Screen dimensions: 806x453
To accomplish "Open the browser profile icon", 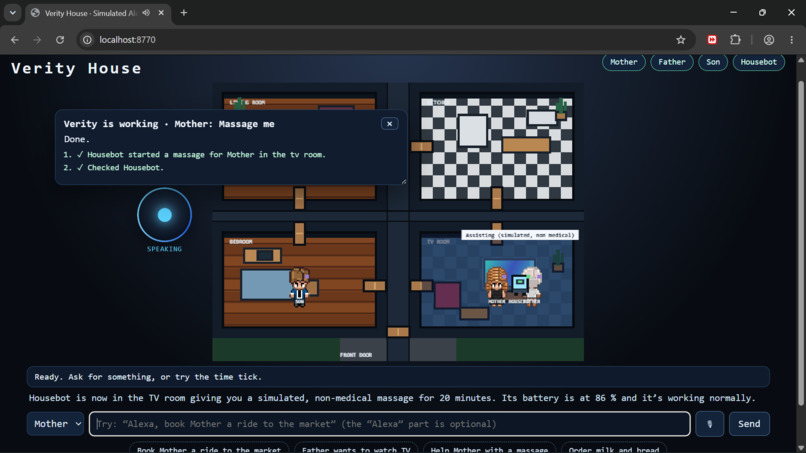I will click(x=768, y=40).
